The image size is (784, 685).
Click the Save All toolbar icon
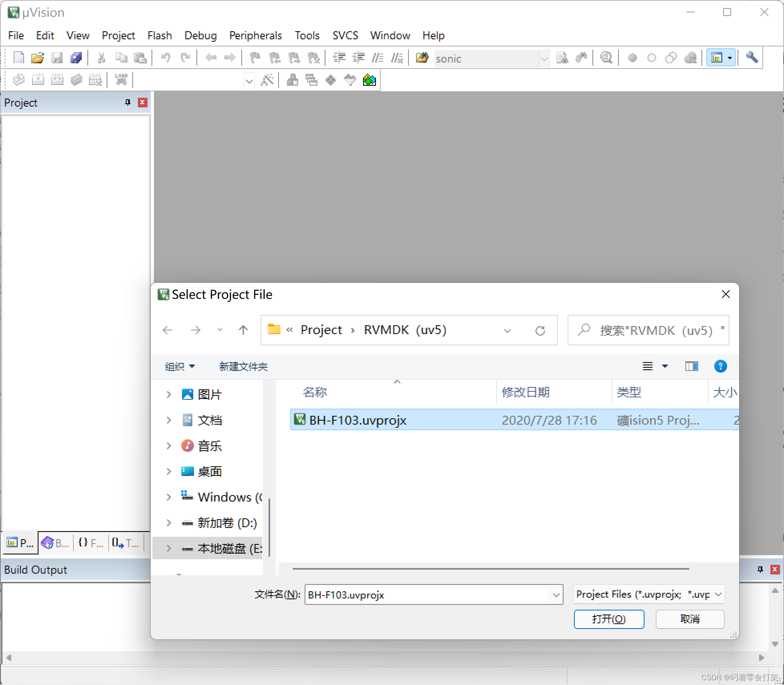point(76,58)
